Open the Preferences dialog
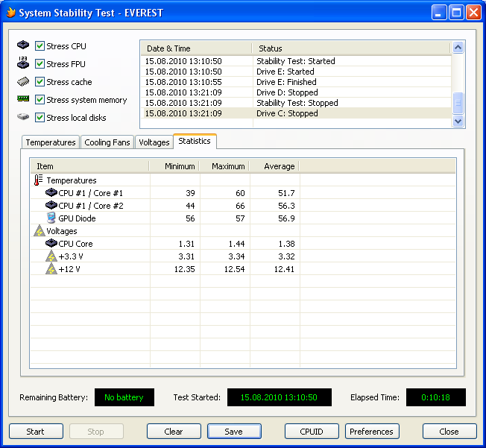 point(371,432)
